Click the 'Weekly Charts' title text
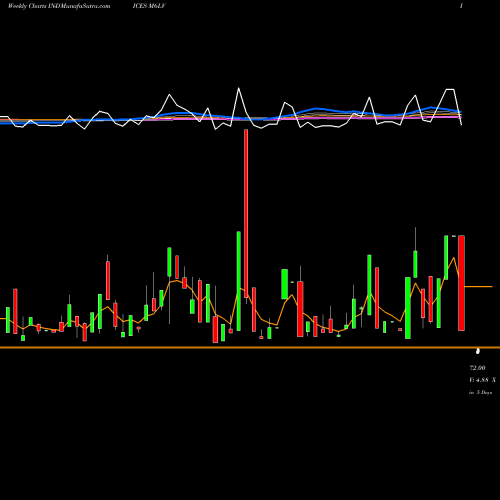 [x=27, y=6]
